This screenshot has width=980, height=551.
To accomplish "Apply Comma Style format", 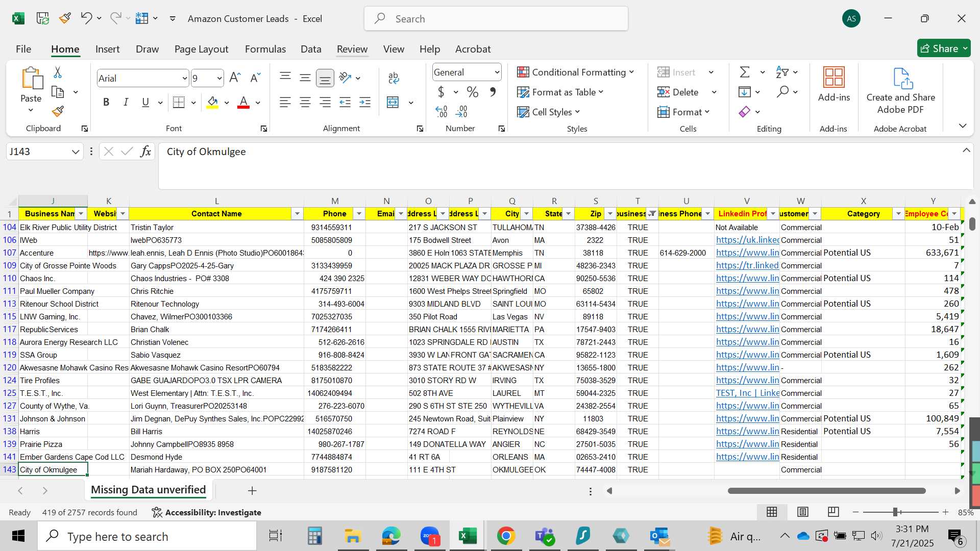I will tap(493, 92).
